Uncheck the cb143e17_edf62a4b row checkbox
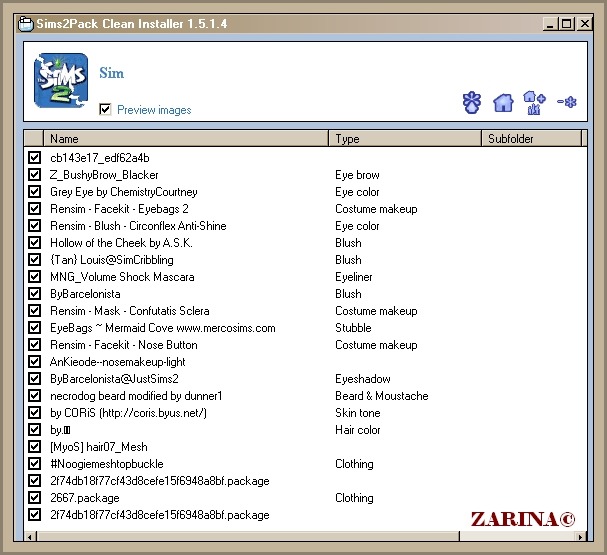 [34, 158]
